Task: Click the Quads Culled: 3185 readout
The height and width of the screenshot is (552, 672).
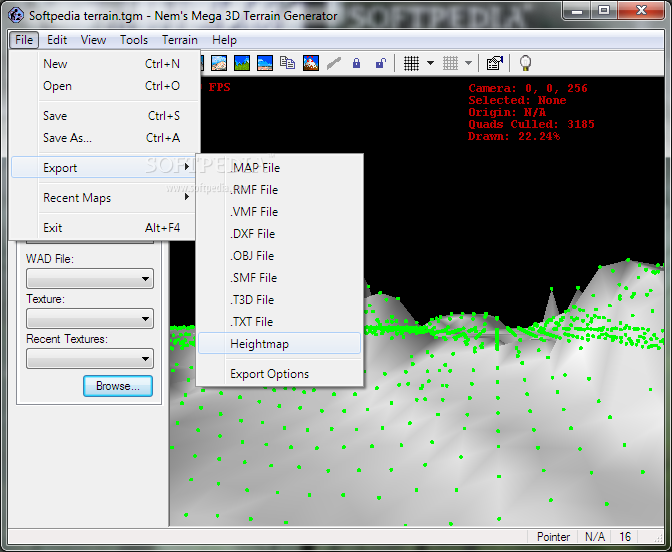Action: pyautogui.click(x=531, y=124)
